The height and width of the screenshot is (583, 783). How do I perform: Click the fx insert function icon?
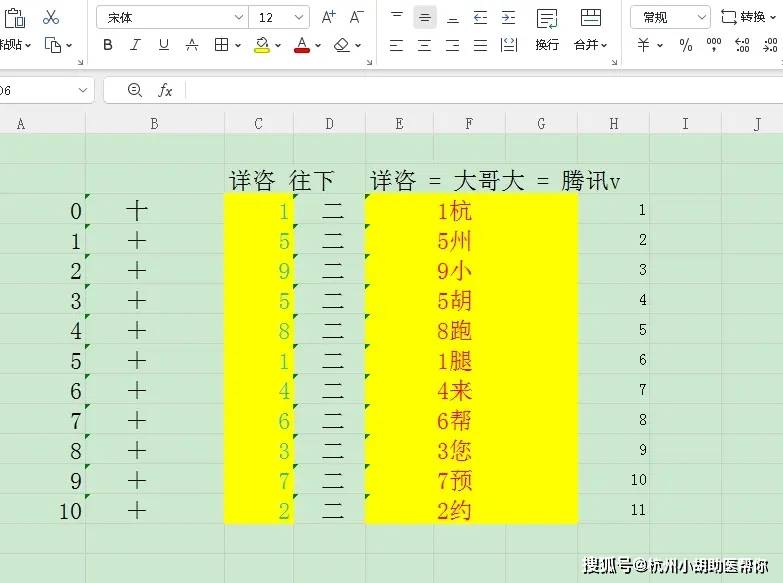click(165, 90)
